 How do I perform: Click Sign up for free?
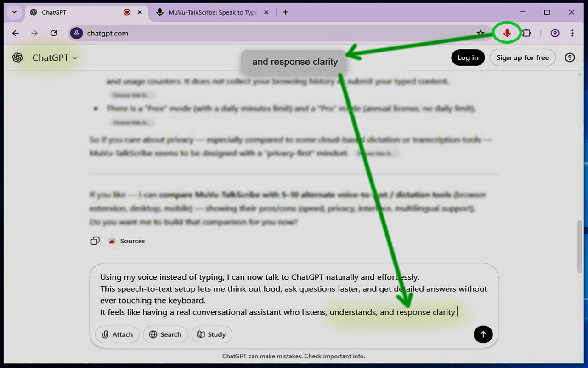click(x=522, y=57)
